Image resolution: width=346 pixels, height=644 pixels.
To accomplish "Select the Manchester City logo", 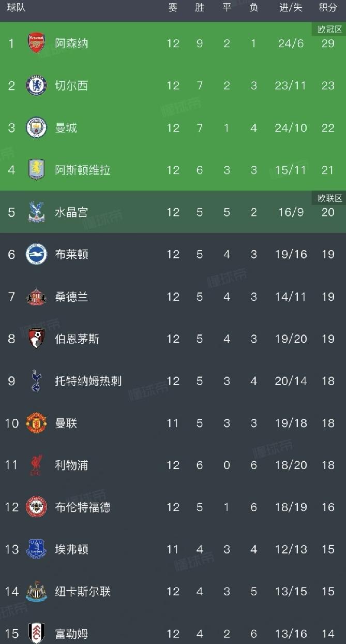I will (x=37, y=127).
